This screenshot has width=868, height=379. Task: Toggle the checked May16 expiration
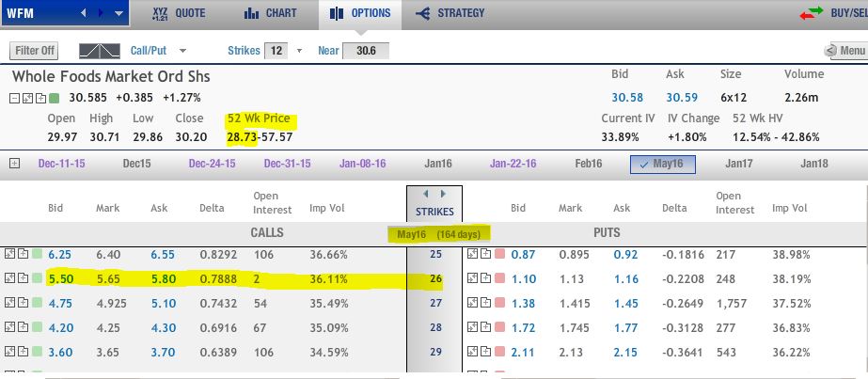tap(662, 164)
